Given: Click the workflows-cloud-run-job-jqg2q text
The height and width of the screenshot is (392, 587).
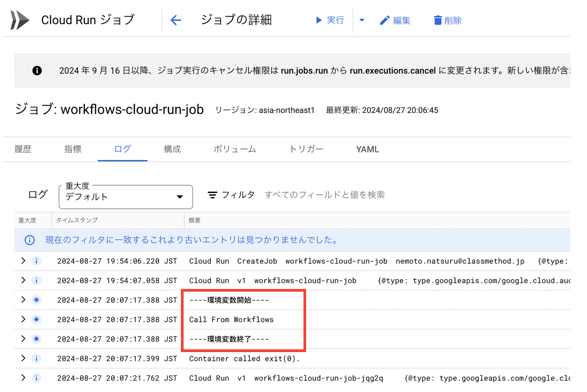Looking at the screenshot, I should point(319,378).
